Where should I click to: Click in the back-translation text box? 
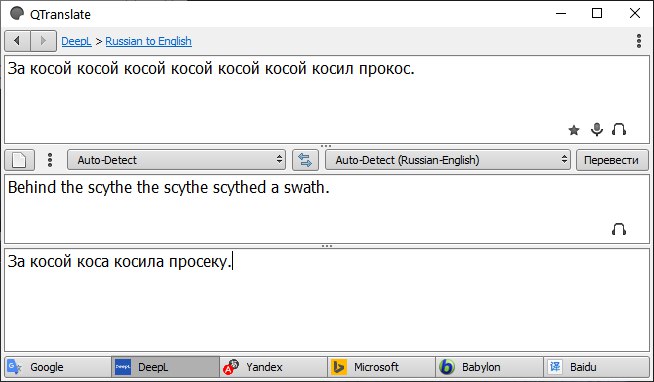point(327,300)
